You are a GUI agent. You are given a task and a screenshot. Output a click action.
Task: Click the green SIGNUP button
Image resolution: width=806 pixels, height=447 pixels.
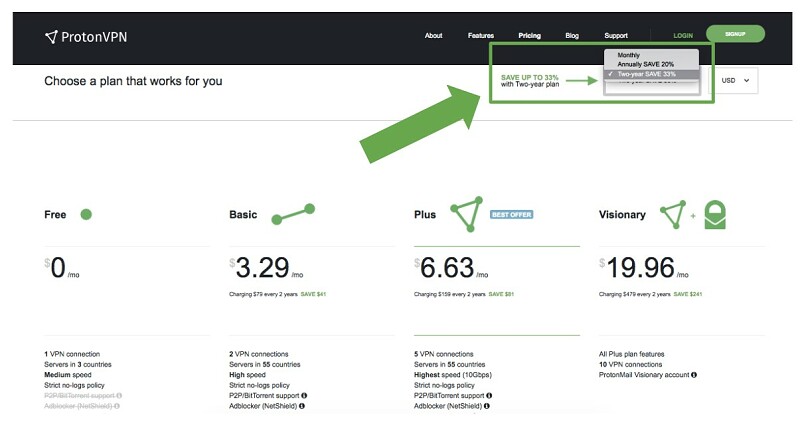click(735, 34)
